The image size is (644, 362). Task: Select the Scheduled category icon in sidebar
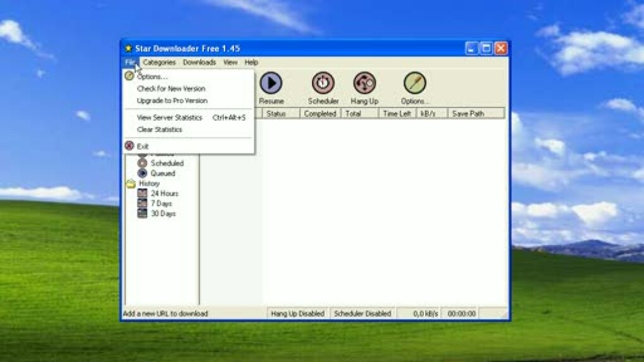pos(142,163)
